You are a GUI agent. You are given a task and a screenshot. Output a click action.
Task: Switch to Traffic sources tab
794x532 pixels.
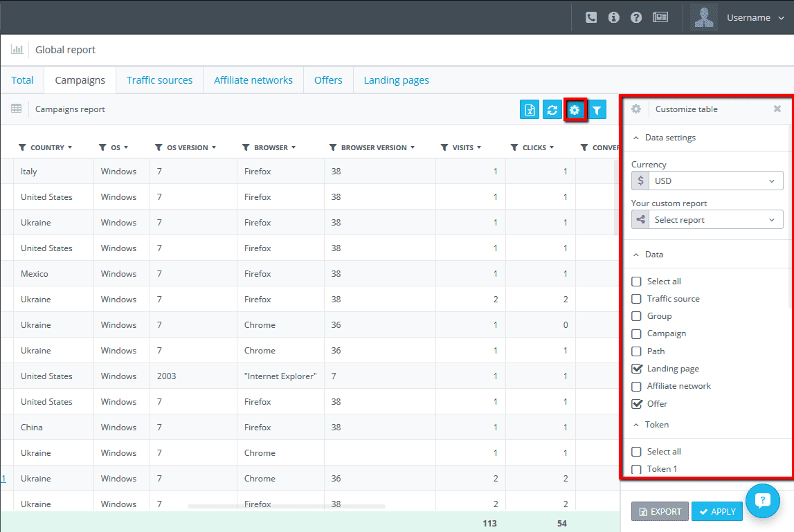coord(159,80)
